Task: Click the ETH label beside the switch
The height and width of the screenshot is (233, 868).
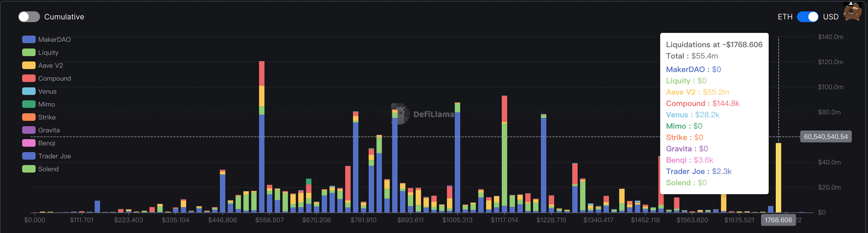Action: tap(785, 17)
